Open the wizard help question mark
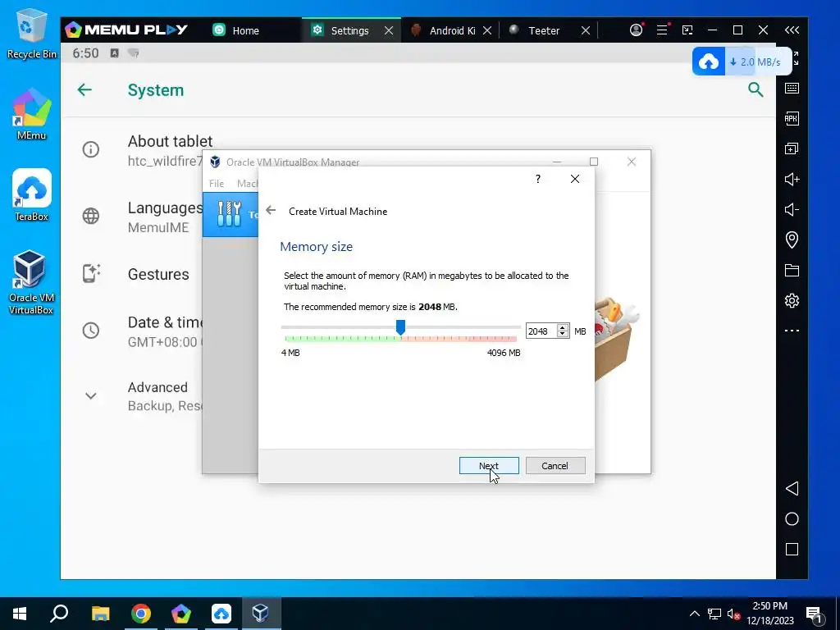This screenshot has height=630, width=840. [538, 178]
